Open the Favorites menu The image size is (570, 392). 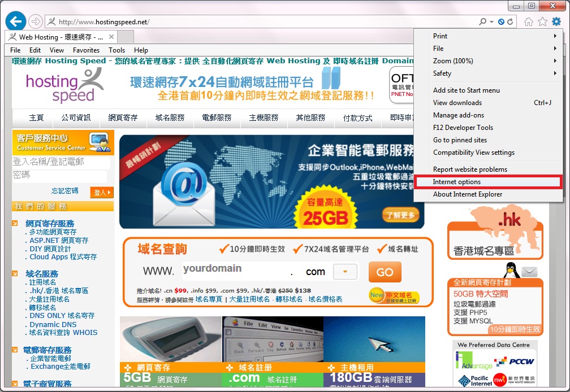click(x=86, y=50)
